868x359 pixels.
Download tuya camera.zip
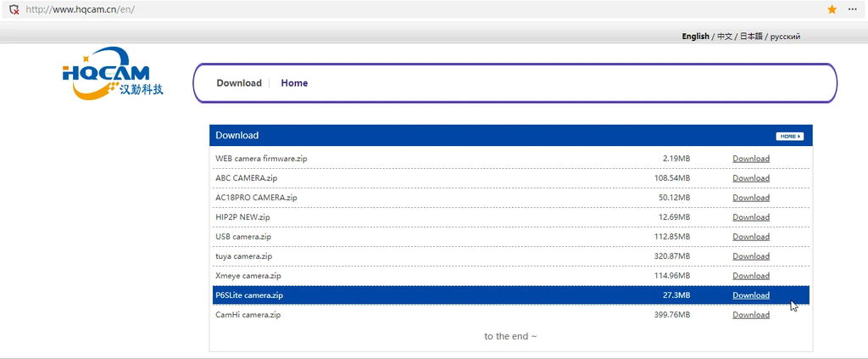tap(751, 256)
